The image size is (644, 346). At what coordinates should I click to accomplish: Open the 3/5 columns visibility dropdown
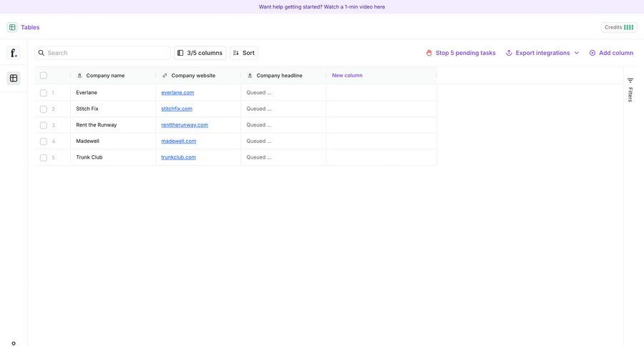200,53
